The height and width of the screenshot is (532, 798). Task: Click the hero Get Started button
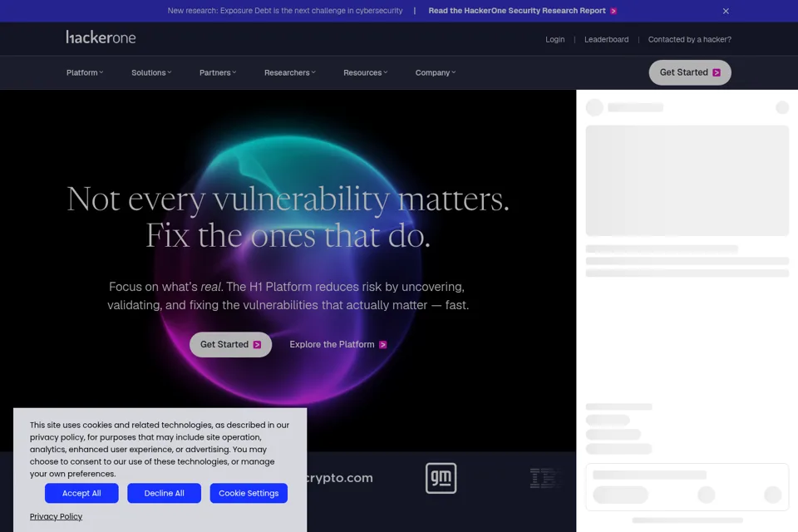(x=230, y=345)
